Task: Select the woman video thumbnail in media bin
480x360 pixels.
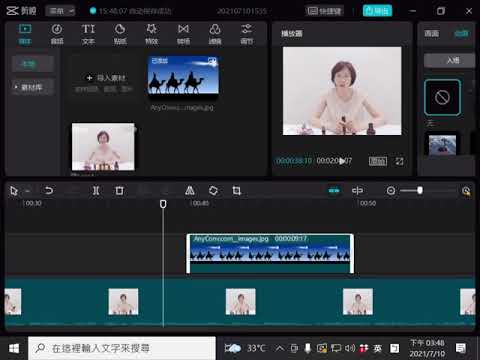Action: pos(103,147)
